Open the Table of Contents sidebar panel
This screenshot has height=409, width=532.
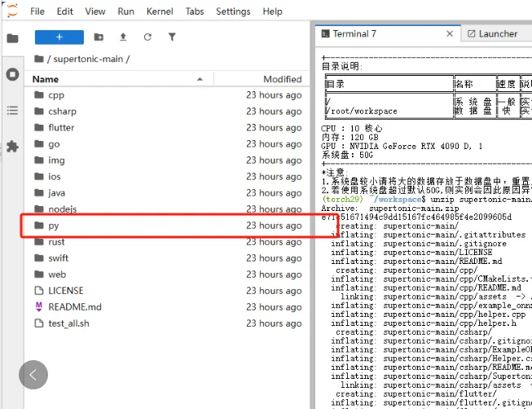click(x=12, y=111)
